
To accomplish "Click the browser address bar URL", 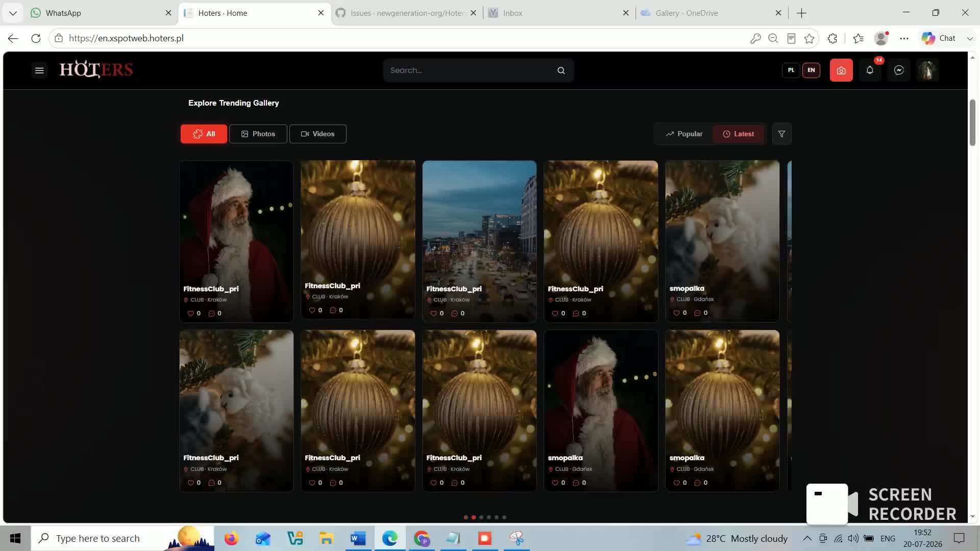I will tap(126, 38).
